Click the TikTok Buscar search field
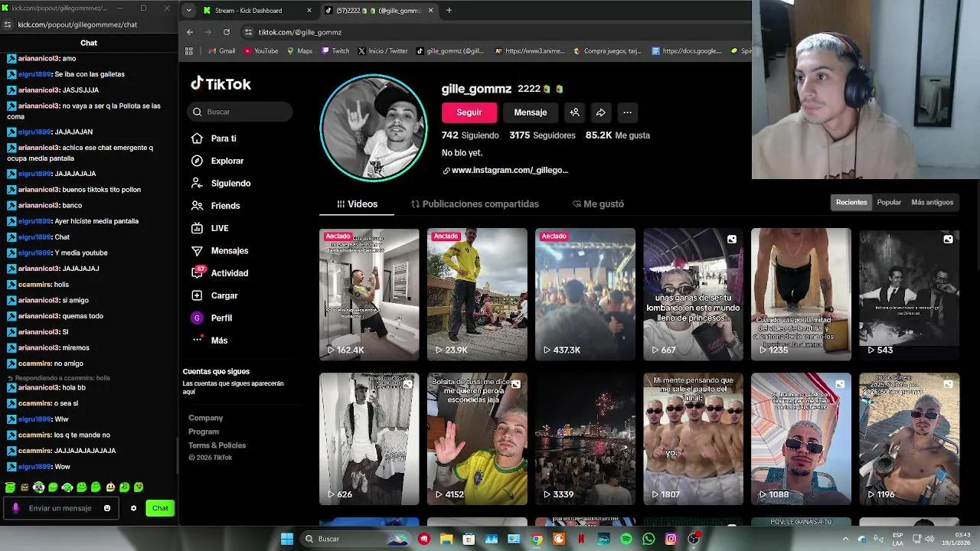 click(x=240, y=112)
